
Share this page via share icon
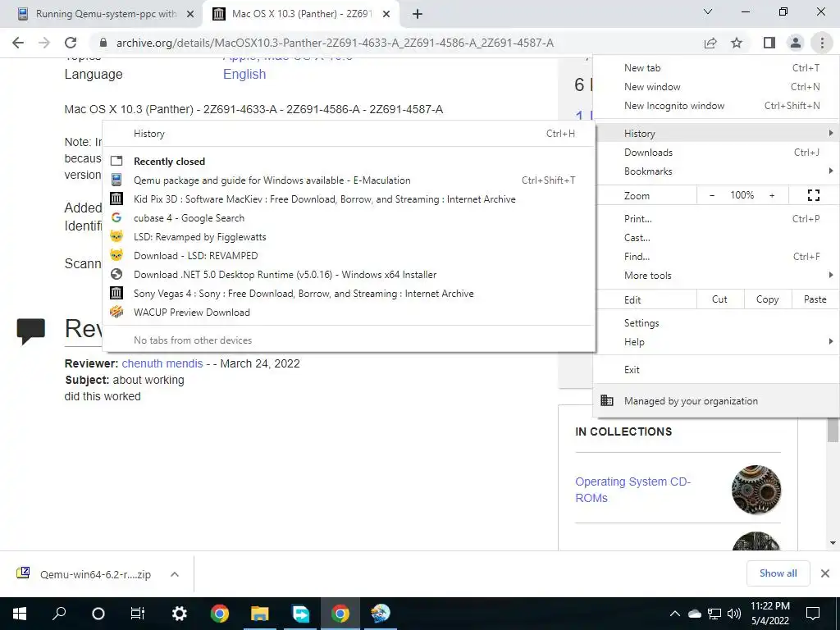pos(710,43)
